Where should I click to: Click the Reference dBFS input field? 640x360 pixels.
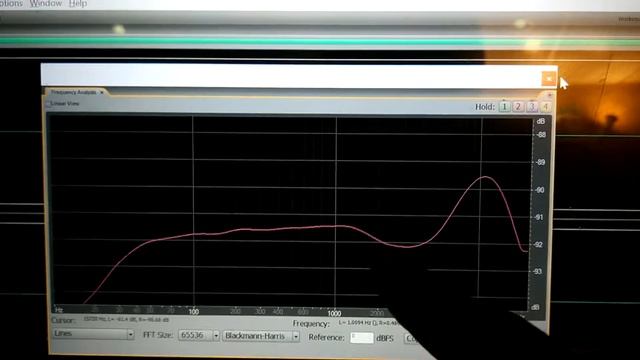tap(362, 338)
